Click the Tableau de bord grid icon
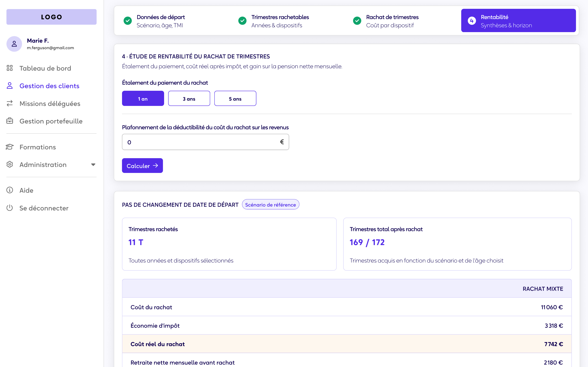Screen dimensions: 588x367 [10, 68]
